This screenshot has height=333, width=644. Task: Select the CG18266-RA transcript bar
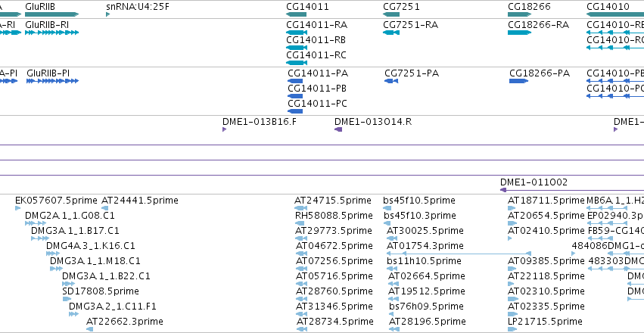520,33
